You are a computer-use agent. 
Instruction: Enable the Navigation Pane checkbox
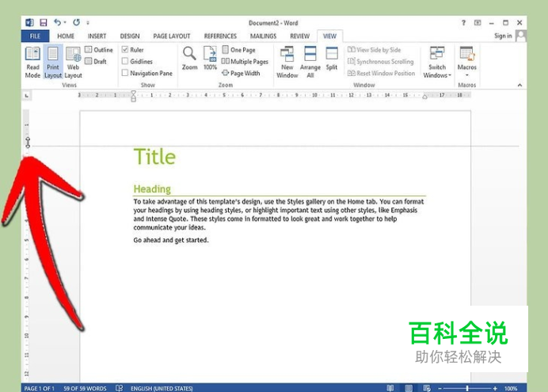point(125,73)
